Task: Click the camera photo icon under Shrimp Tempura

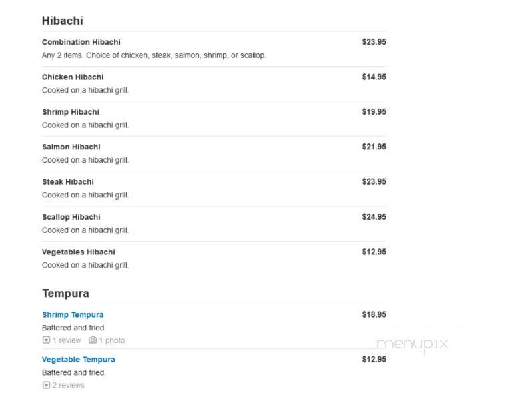Action: [x=93, y=340]
